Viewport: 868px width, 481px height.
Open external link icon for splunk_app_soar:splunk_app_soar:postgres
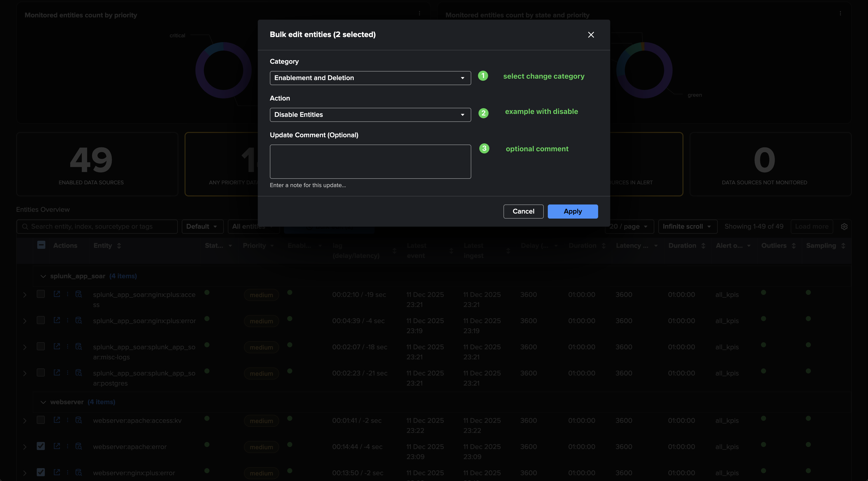[57, 372]
